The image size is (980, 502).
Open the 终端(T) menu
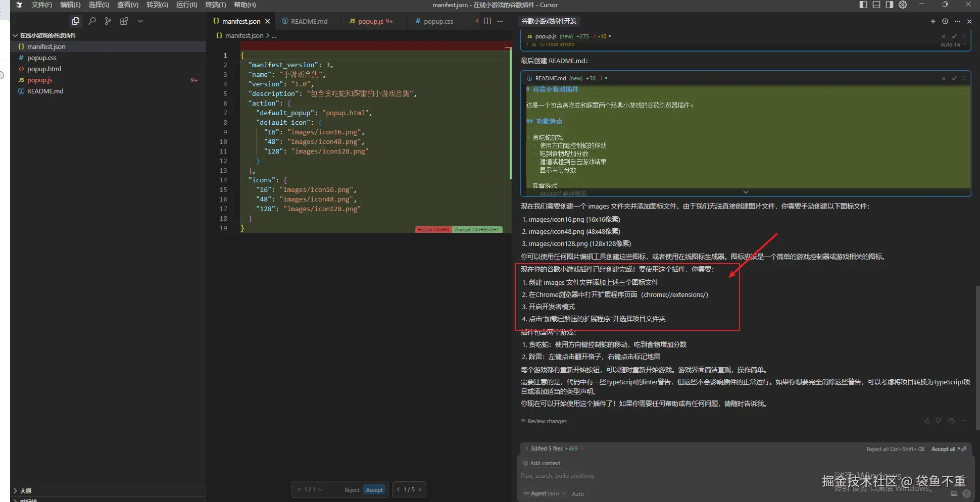(216, 5)
